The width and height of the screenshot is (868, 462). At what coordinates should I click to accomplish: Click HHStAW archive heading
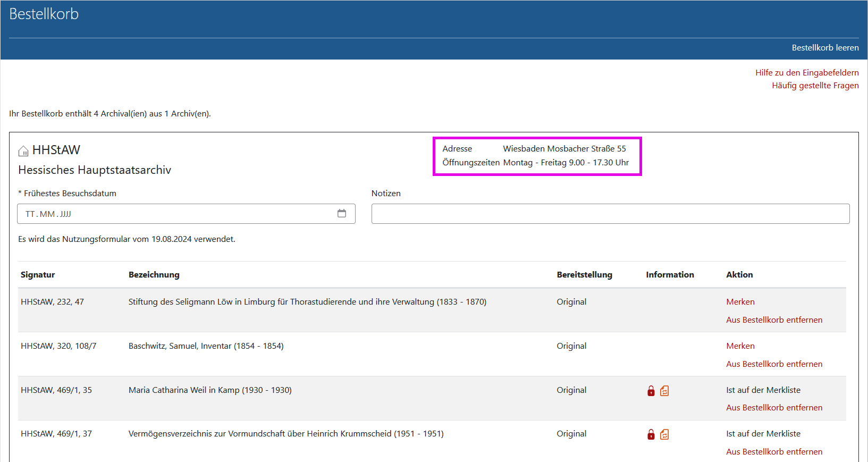(56, 150)
